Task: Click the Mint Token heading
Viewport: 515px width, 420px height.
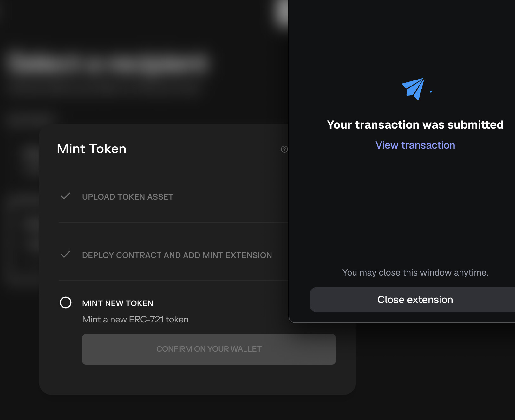Action: pyautogui.click(x=92, y=149)
